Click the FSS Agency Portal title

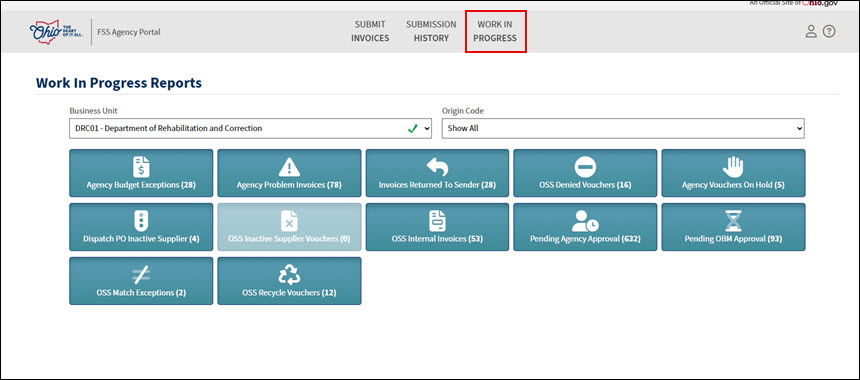tap(129, 32)
